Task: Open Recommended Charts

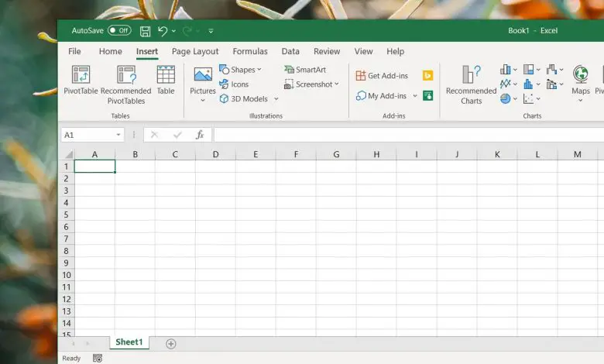Action: click(471, 84)
